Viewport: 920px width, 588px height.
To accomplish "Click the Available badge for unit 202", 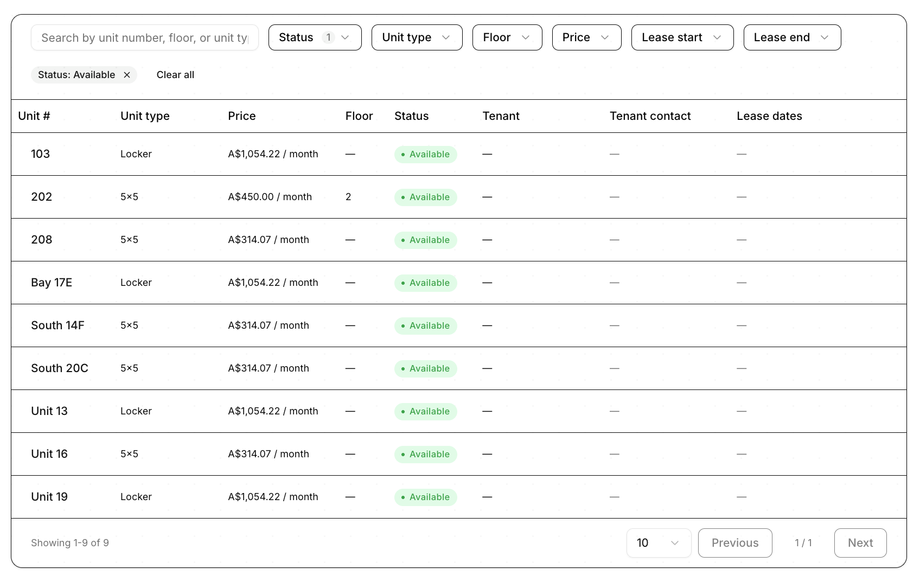I will [425, 197].
